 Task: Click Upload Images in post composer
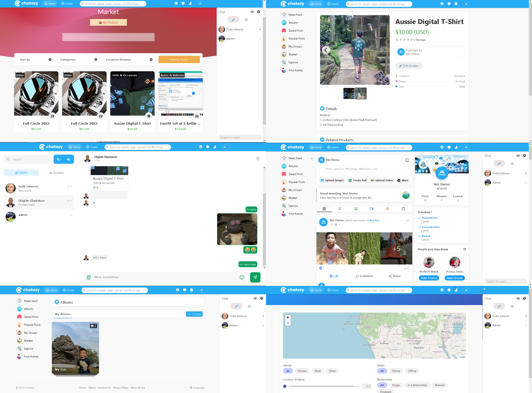click(x=332, y=180)
